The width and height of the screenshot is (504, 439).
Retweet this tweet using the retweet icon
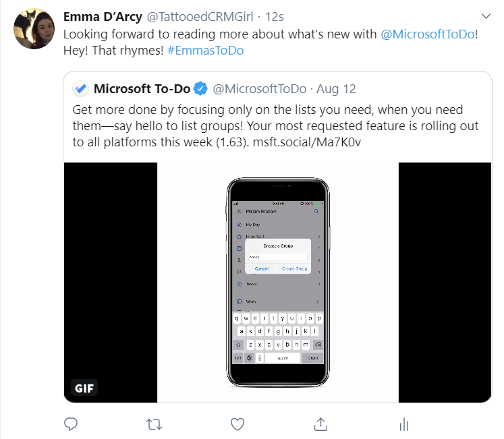(154, 423)
